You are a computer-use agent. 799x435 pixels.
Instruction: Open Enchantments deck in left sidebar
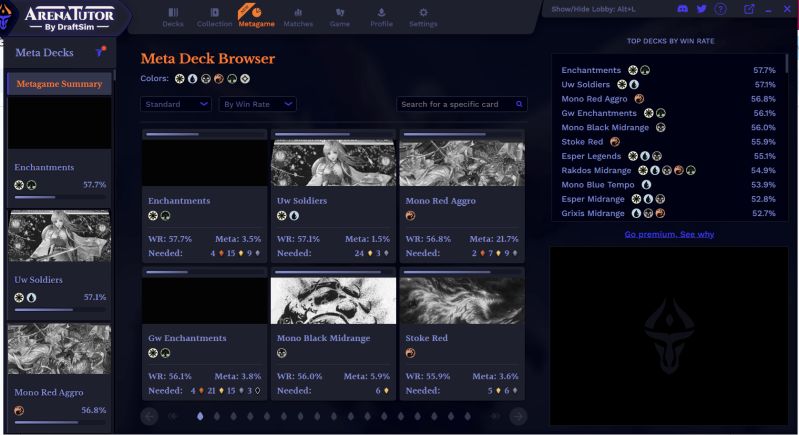pyautogui.click(x=59, y=152)
